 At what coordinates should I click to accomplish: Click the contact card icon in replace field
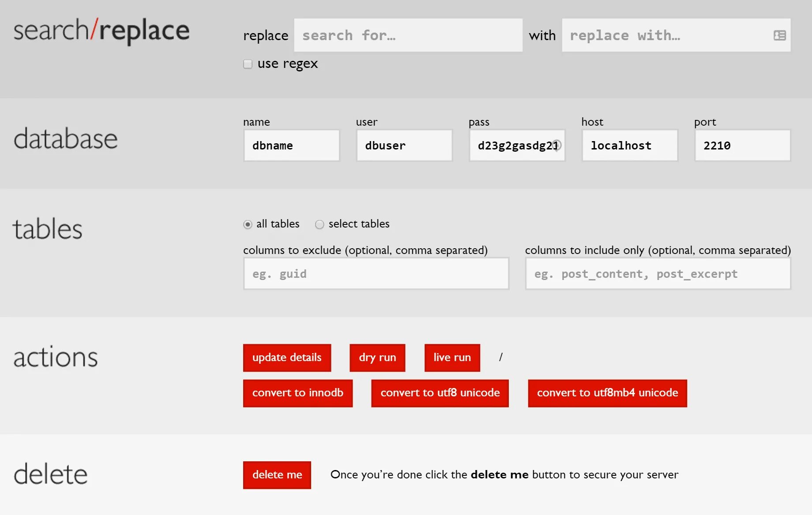780,35
